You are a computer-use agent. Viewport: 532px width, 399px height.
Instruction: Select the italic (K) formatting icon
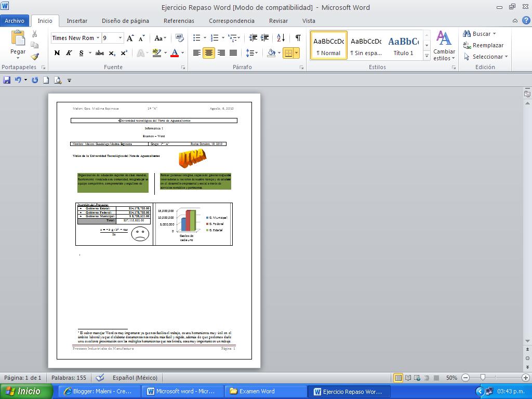(69, 53)
